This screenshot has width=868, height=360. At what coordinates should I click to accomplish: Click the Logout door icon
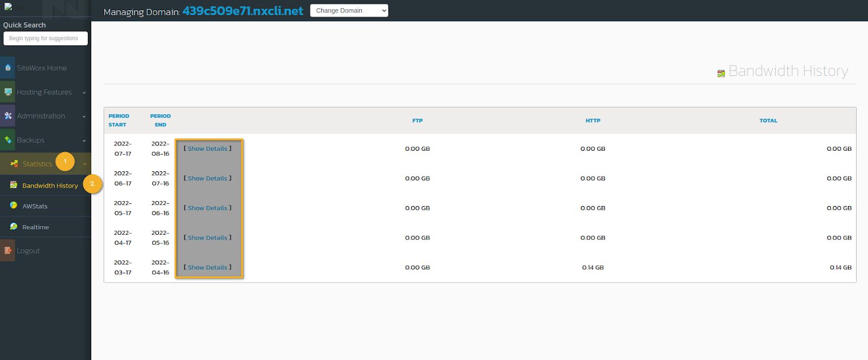point(8,250)
